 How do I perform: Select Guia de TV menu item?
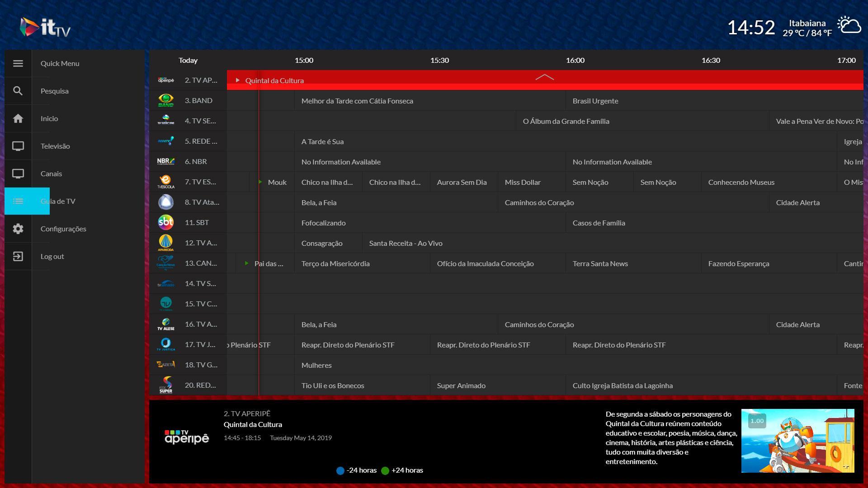click(58, 201)
